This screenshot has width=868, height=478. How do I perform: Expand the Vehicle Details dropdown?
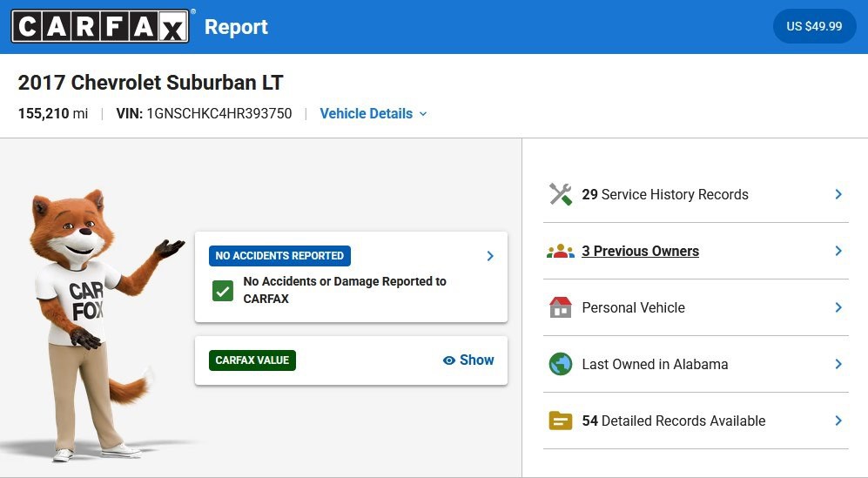(373, 113)
